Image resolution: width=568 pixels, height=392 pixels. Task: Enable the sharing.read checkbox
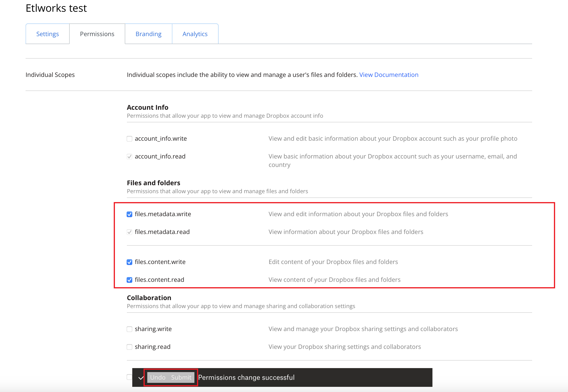[129, 347]
